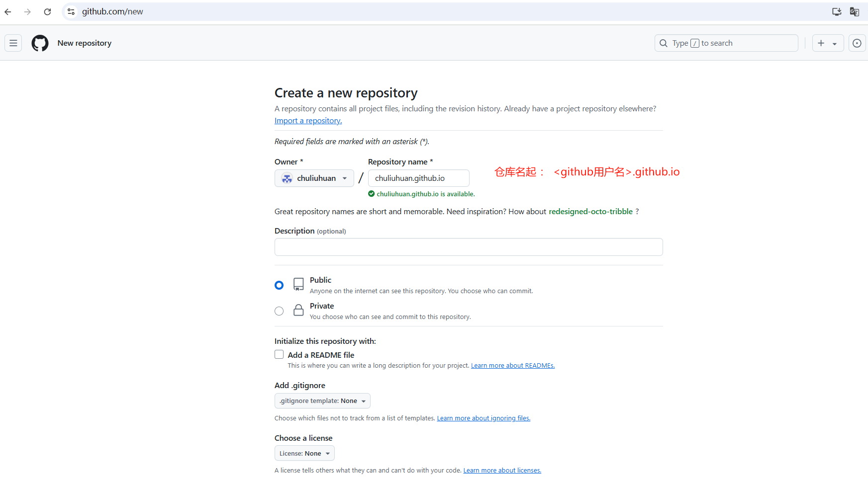The width and height of the screenshot is (868, 482).
Task: Click the Public option label text
Action: (320, 280)
